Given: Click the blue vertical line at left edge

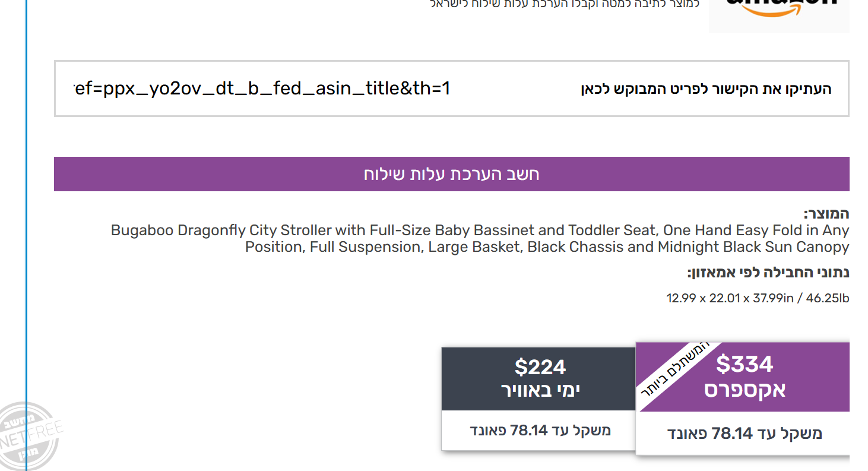Looking at the screenshot, I should (x=27, y=238).
